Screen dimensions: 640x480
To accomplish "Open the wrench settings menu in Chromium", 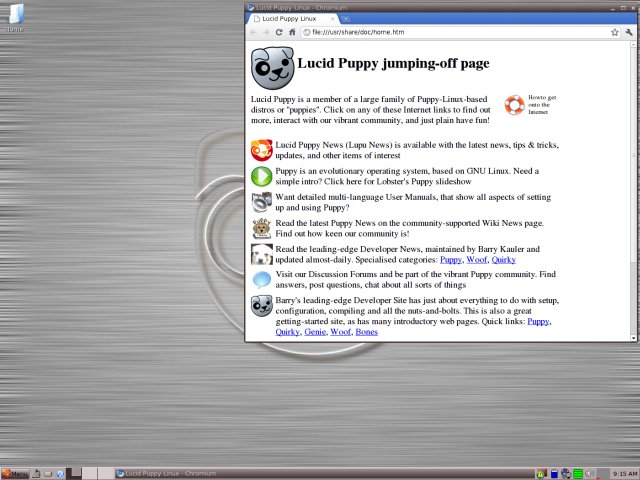I will click(629, 32).
